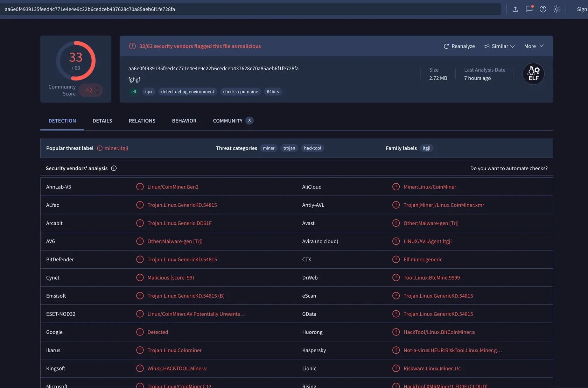Open the More dropdown menu

pyautogui.click(x=534, y=46)
